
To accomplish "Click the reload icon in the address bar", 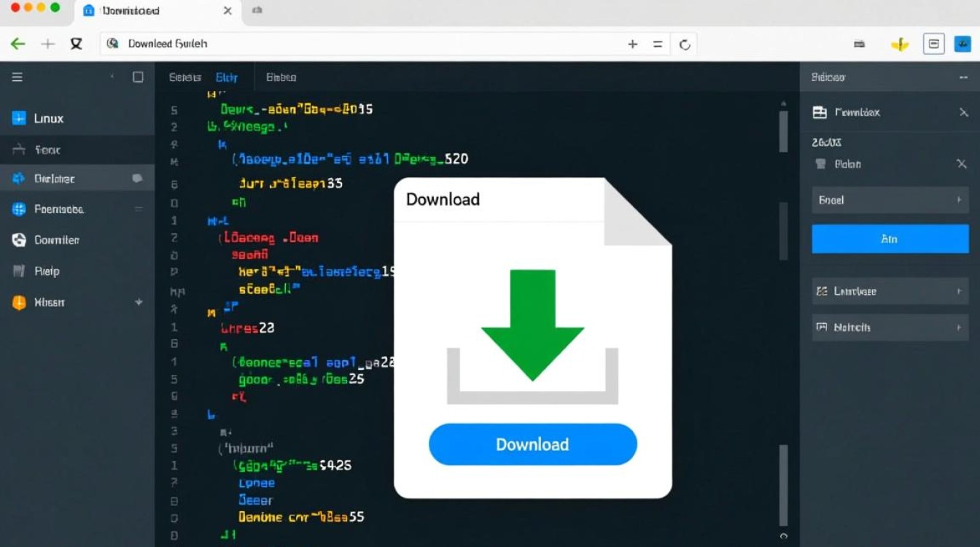I will tap(684, 44).
